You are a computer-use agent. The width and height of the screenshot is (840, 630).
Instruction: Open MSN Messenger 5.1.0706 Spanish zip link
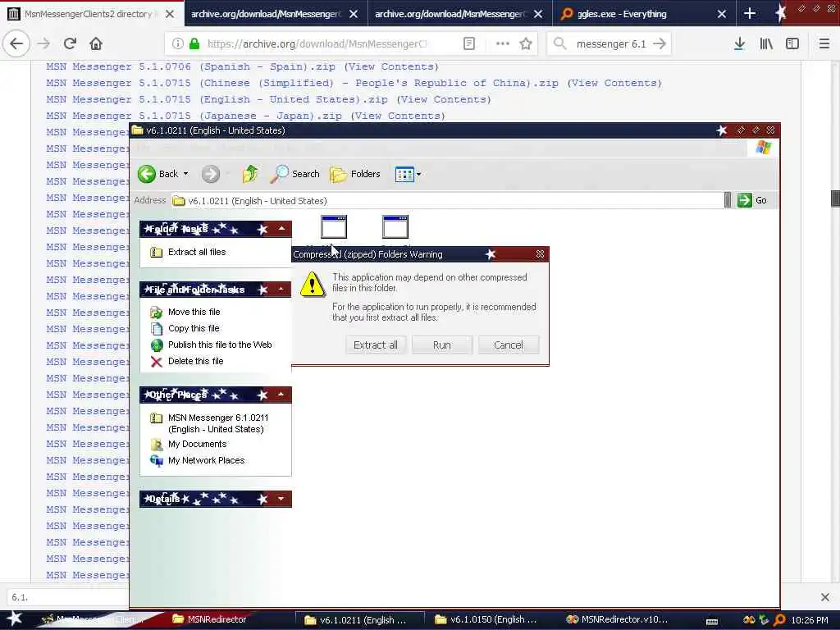190,66
